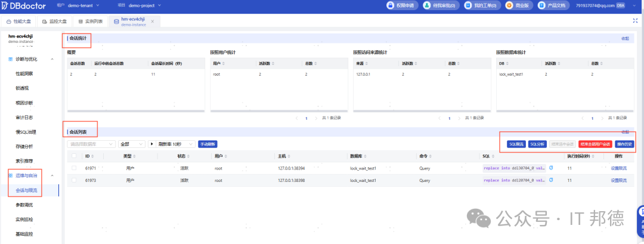
Task: Open 参数调优 in the sidebar
Action: (24, 205)
